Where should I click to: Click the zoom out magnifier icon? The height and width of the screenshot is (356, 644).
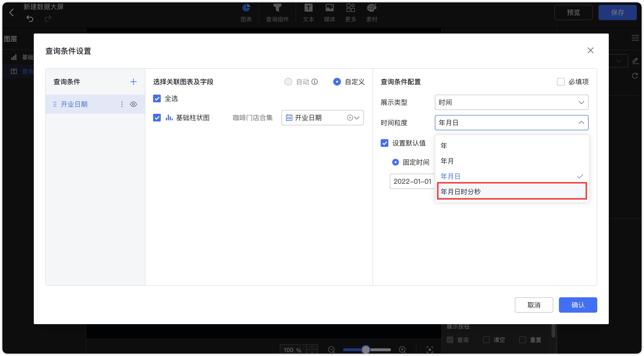click(331, 349)
